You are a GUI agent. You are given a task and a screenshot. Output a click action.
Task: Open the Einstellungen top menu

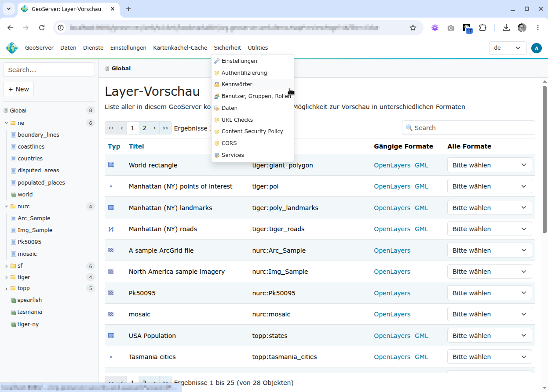tap(128, 48)
